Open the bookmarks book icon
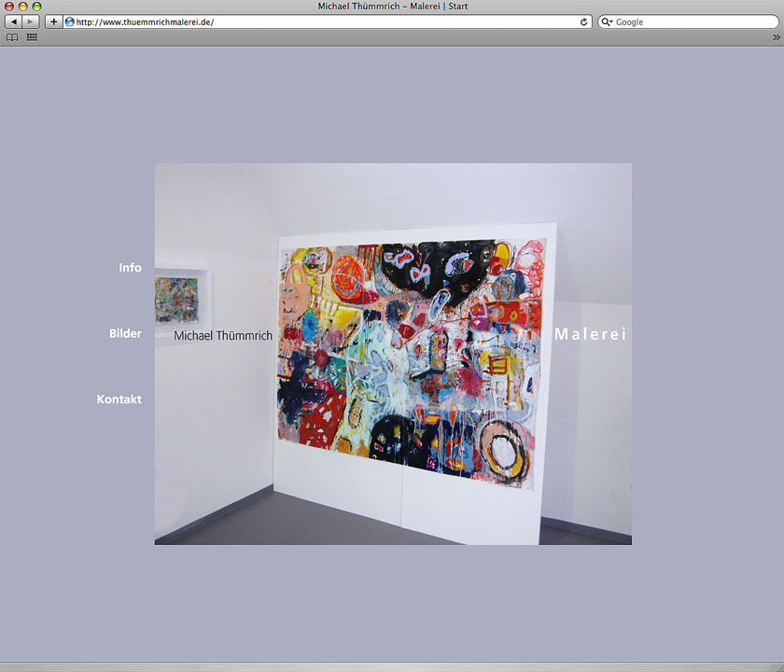Viewport: 784px width, 672px height. tap(12, 37)
